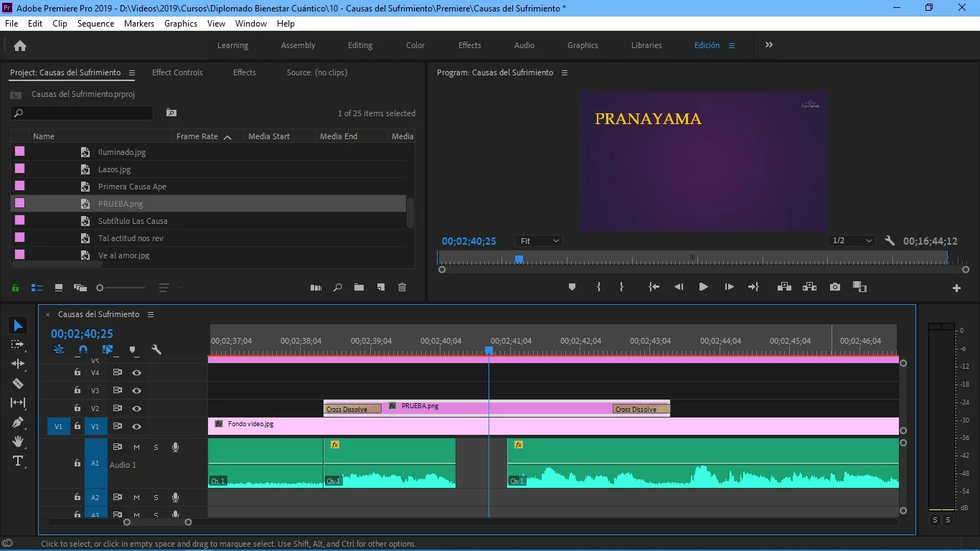Open the Markers menu
Viewport: 980px width, 551px height.
pos(139,24)
